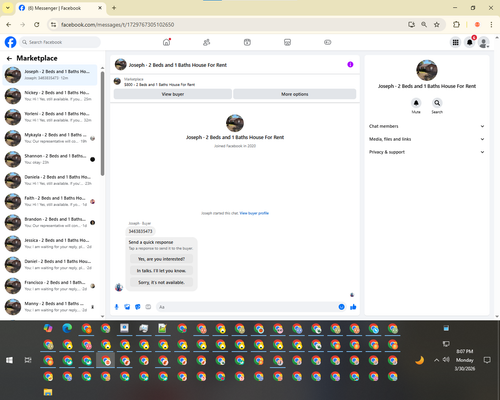
Task: Click the purple conversation info icon
Action: 350,65
